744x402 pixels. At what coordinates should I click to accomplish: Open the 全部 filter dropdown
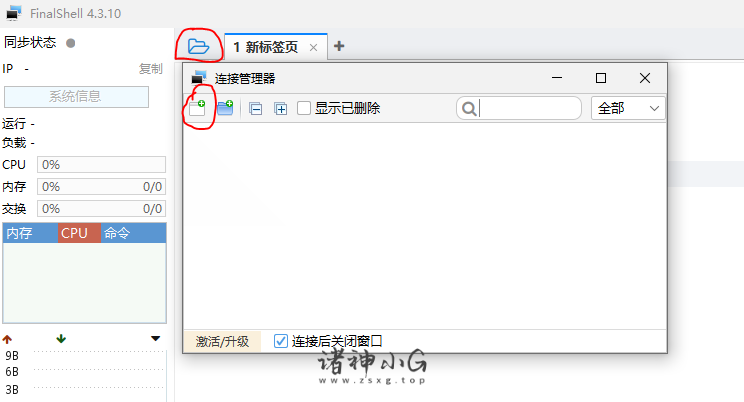(x=628, y=108)
